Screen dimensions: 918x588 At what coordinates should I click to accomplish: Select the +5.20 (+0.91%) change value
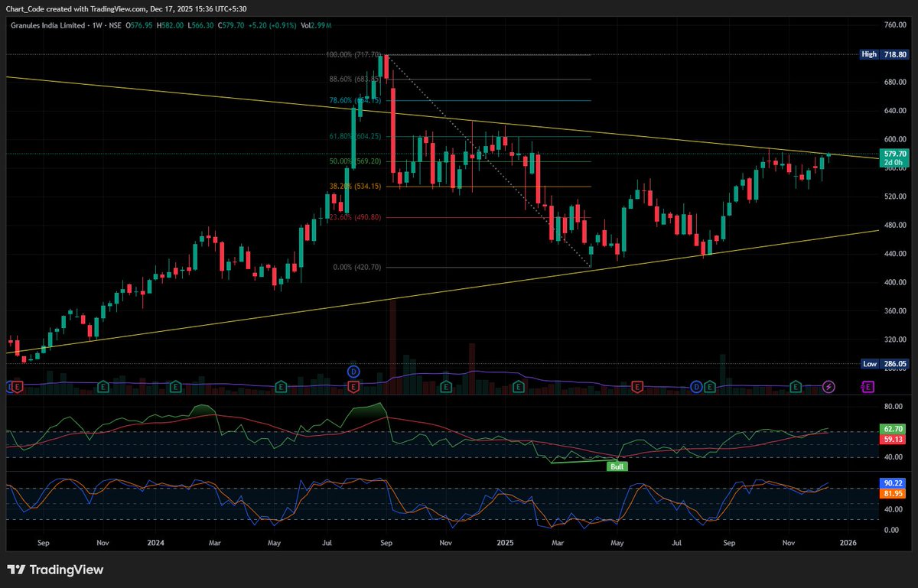coord(271,26)
